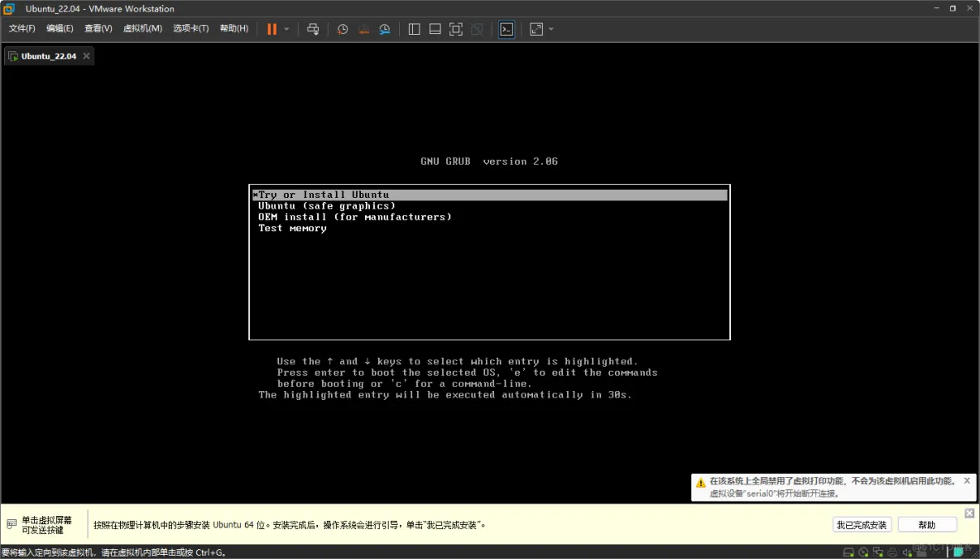Toggle the console view icon
The width and height of the screenshot is (980, 559).
pyautogui.click(x=507, y=29)
